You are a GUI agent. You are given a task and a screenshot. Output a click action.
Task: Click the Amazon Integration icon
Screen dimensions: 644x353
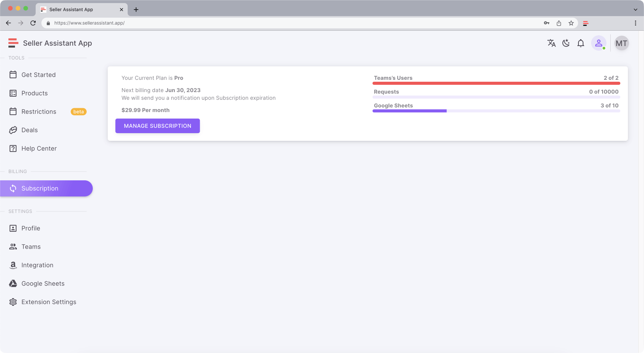tap(13, 265)
